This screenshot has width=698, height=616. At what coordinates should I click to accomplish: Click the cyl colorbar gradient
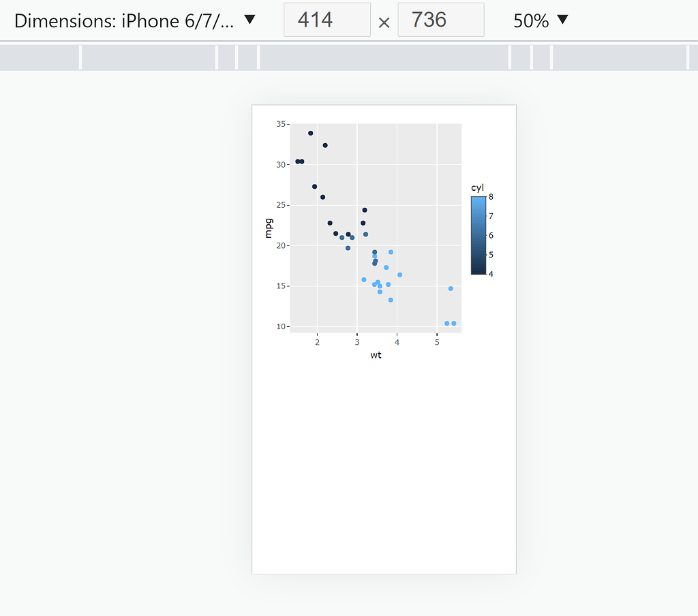(x=478, y=235)
